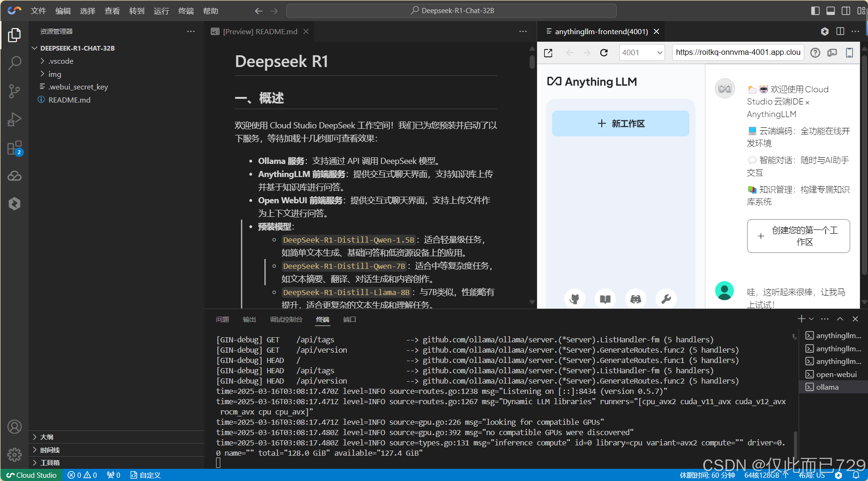The width and height of the screenshot is (868, 481).
Task: Click 自定义 in the status bar
Action: [x=146, y=475]
